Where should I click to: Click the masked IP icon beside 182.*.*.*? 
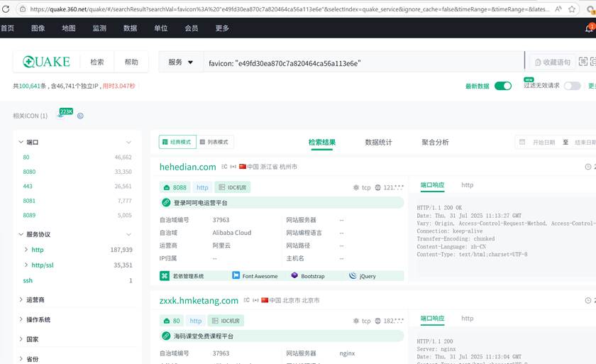[377, 321]
